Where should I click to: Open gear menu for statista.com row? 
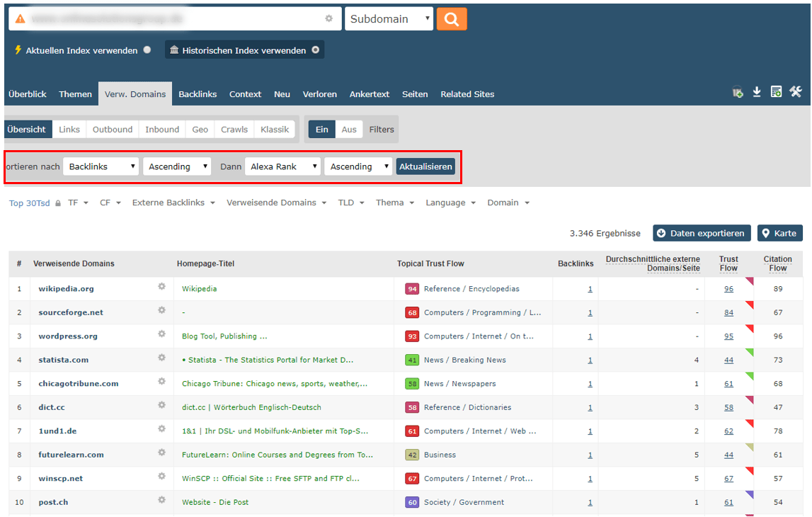161,358
